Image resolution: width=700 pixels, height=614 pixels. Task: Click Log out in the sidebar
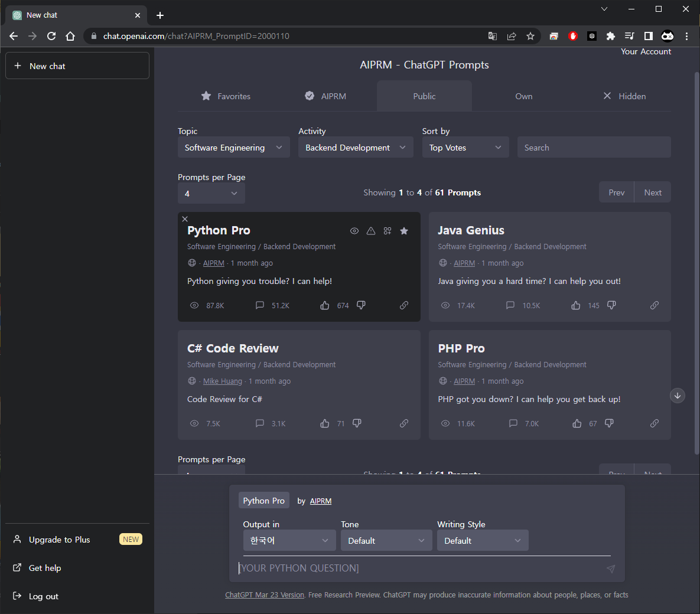(77, 596)
